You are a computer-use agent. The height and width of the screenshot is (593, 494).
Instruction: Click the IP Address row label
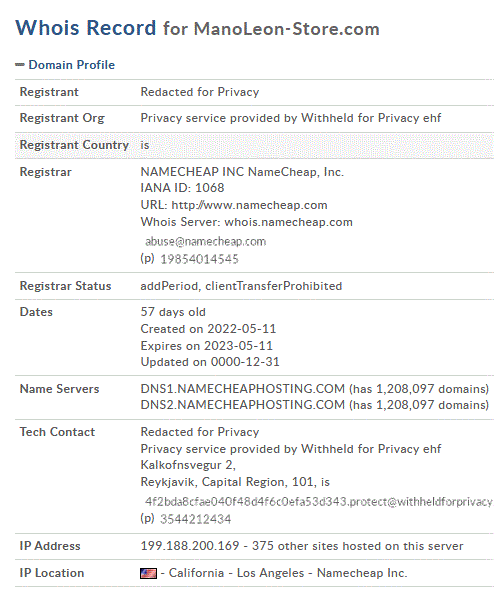tap(50, 546)
